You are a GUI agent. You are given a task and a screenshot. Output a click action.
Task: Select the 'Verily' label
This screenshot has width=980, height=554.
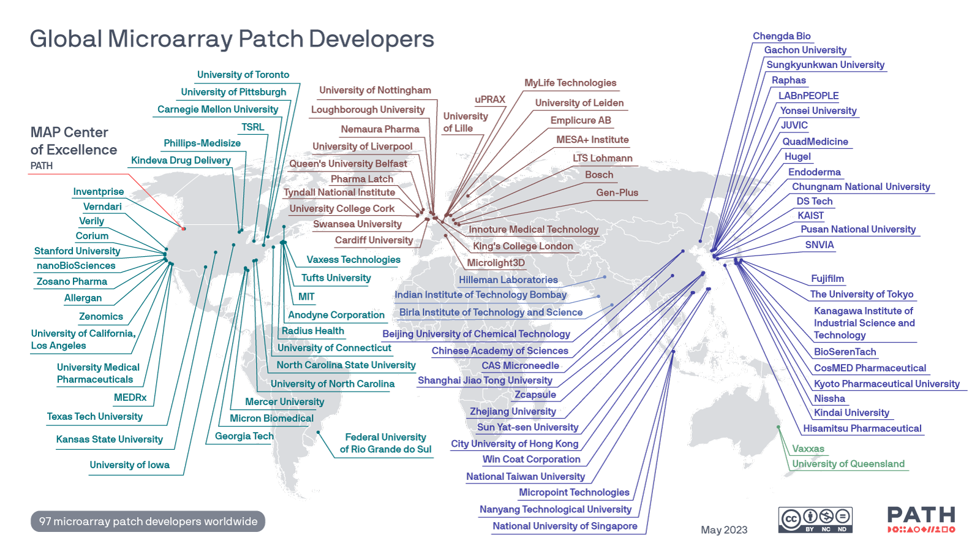[x=91, y=221]
